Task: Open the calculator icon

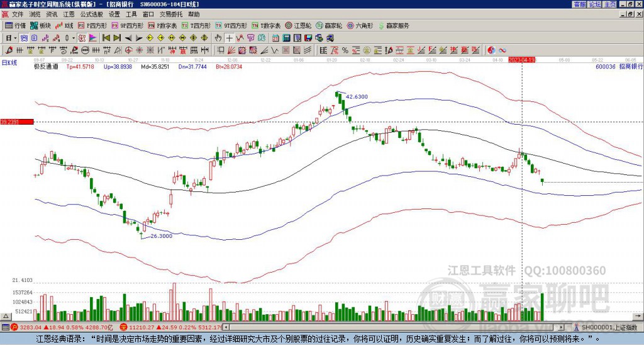Action: [286, 38]
